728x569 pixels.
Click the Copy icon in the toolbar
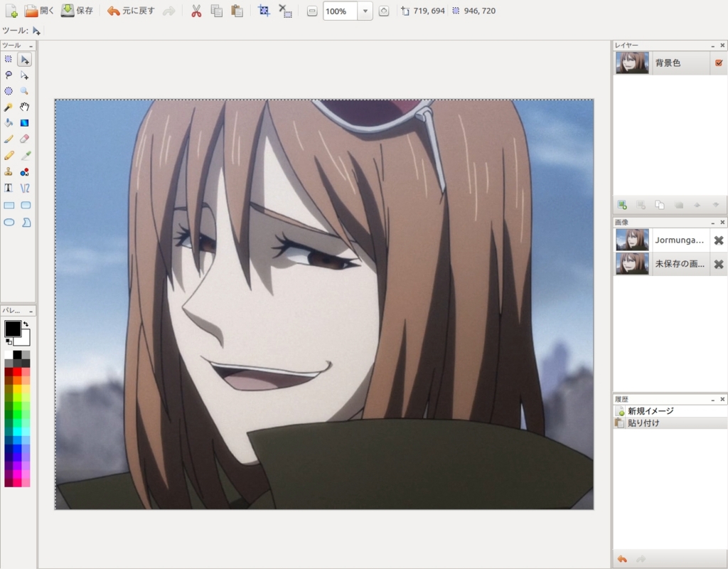point(216,11)
